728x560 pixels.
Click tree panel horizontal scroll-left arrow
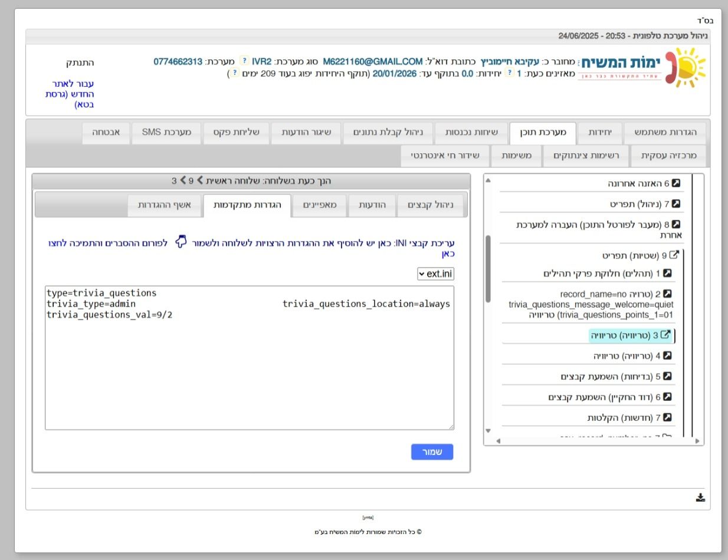[x=498, y=441]
